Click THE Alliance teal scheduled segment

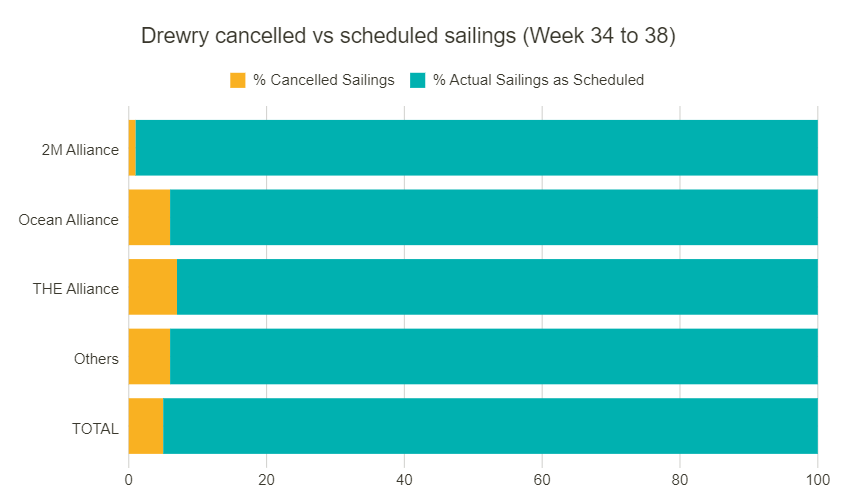point(497,287)
